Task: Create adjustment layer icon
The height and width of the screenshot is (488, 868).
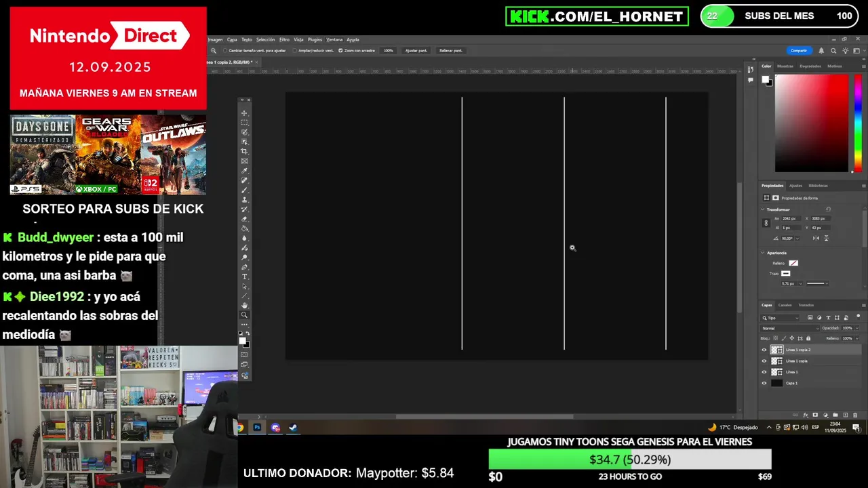Action: (x=825, y=415)
